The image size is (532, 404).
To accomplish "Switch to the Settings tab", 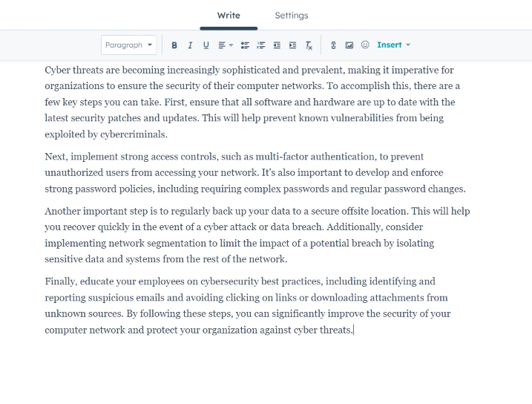I will pos(291,16).
